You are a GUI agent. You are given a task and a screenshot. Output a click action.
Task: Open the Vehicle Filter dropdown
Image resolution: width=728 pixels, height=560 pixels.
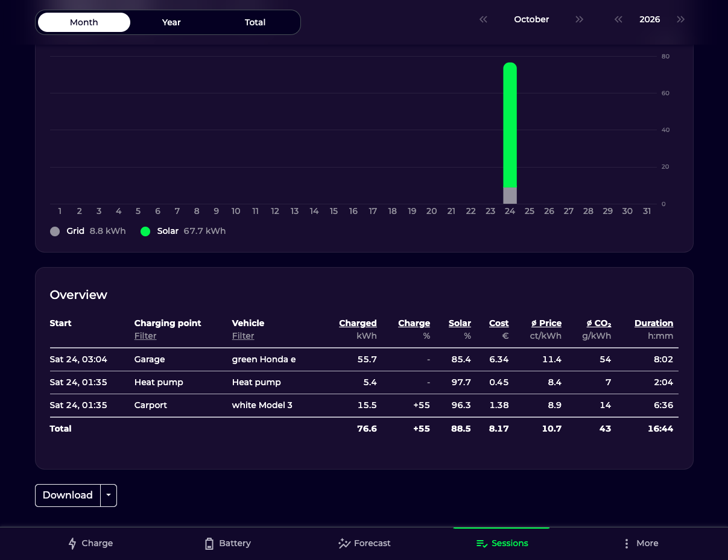click(x=243, y=336)
